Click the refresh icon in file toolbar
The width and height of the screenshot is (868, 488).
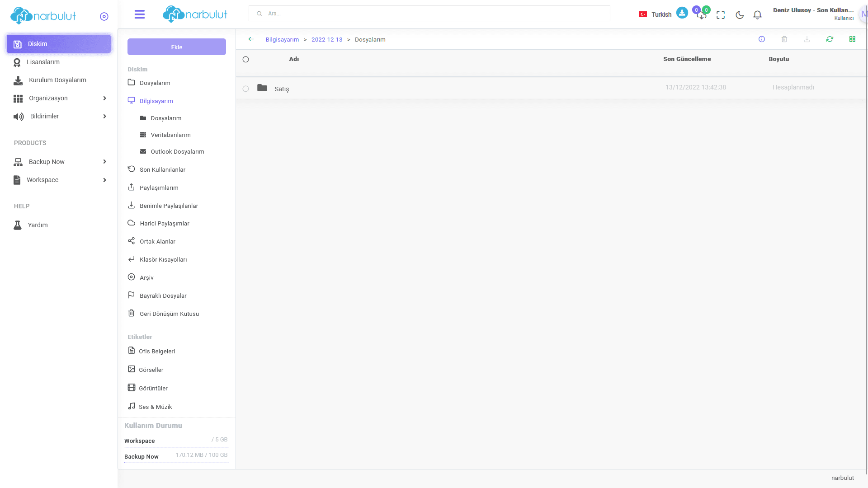830,39
